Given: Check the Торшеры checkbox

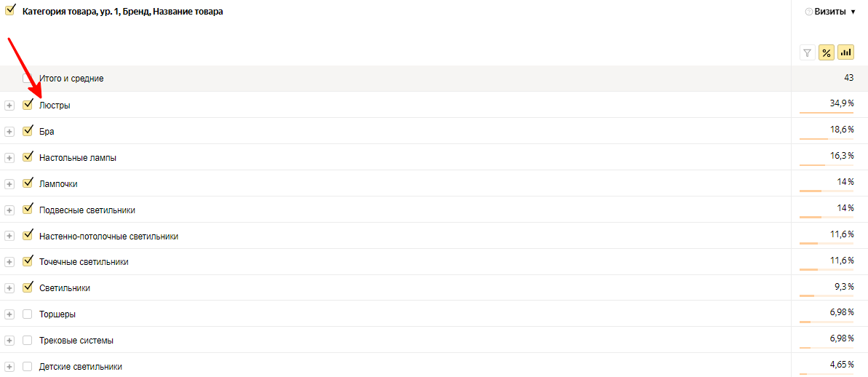Looking at the screenshot, I should pyautogui.click(x=27, y=314).
